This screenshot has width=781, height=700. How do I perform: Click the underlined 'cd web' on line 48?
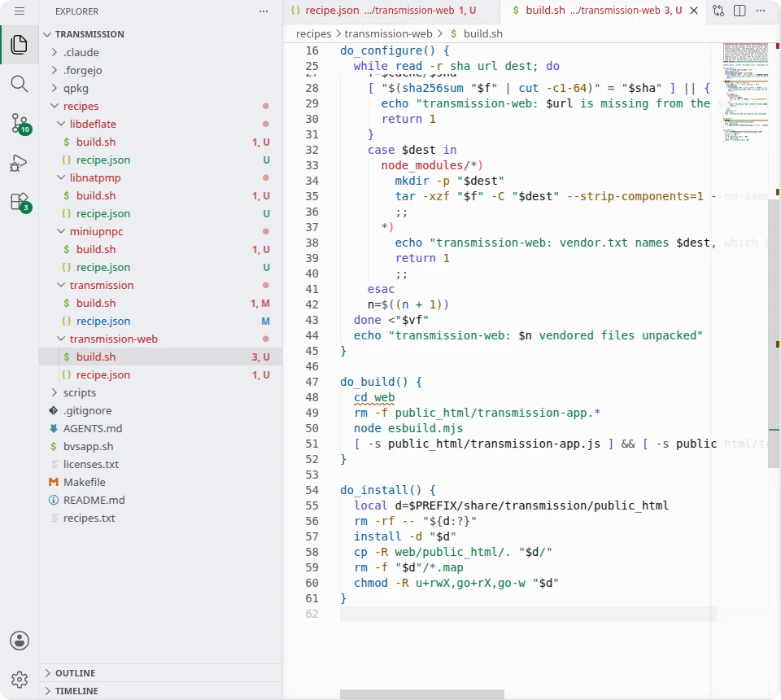point(374,397)
